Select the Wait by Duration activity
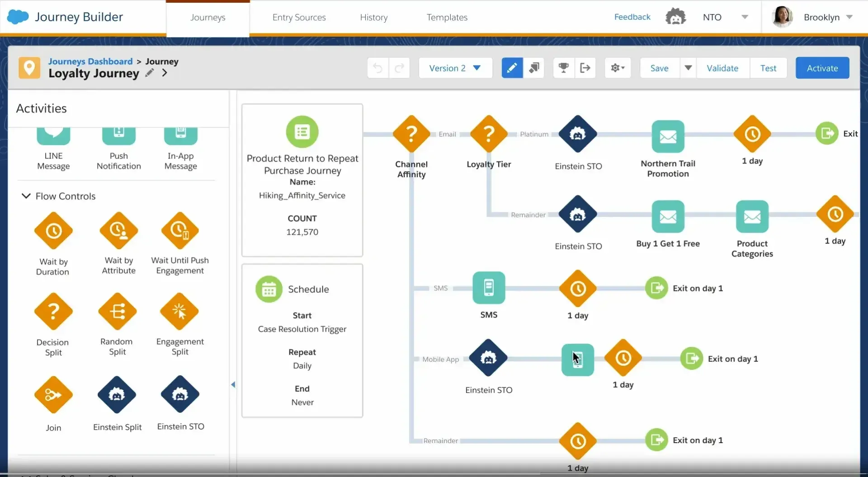 (53, 231)
